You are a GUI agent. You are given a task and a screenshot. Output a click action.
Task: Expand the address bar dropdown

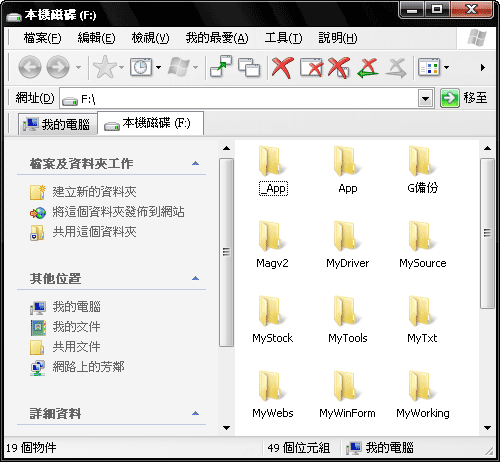[425, 99]
